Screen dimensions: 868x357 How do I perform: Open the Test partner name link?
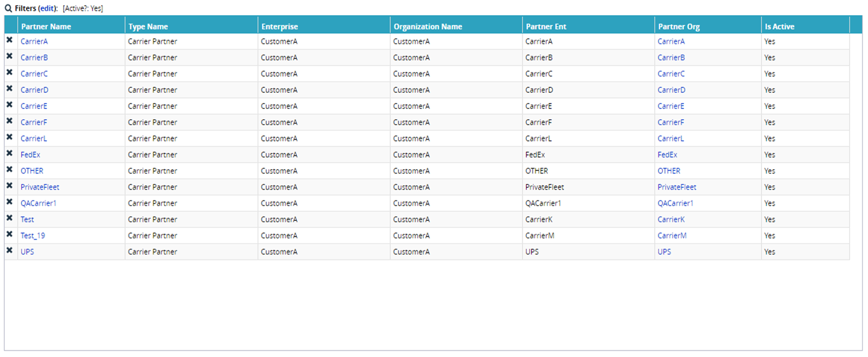27,220
